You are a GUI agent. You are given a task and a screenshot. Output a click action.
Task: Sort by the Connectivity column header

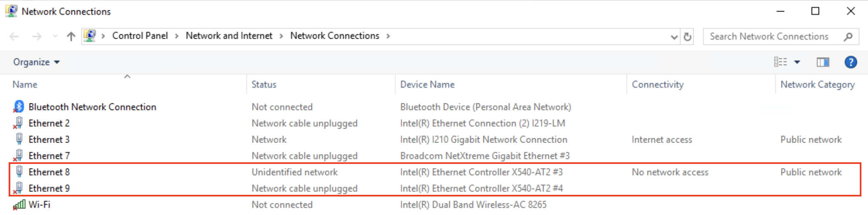pyautogui.click(x=658, y=84)
